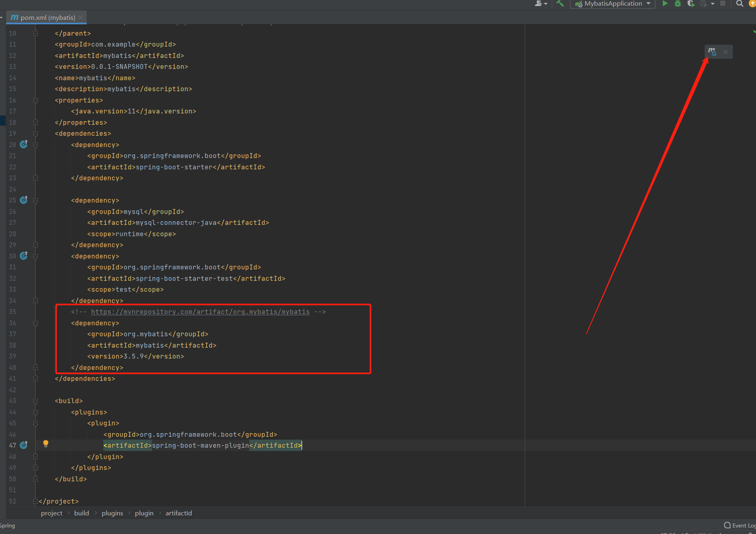Open the mvnrepository.com mybatis link in comment

click(x=200, y=312)
